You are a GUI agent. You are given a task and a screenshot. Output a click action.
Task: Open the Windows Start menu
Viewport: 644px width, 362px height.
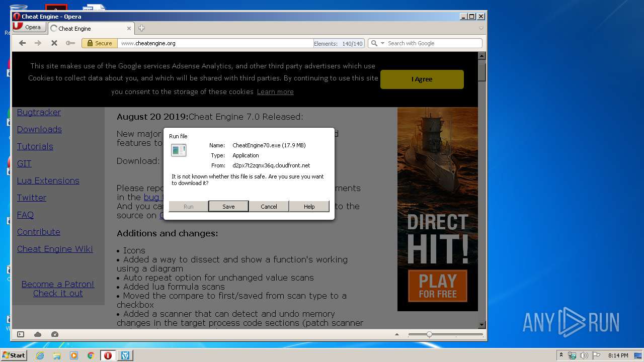pos(14,355)
